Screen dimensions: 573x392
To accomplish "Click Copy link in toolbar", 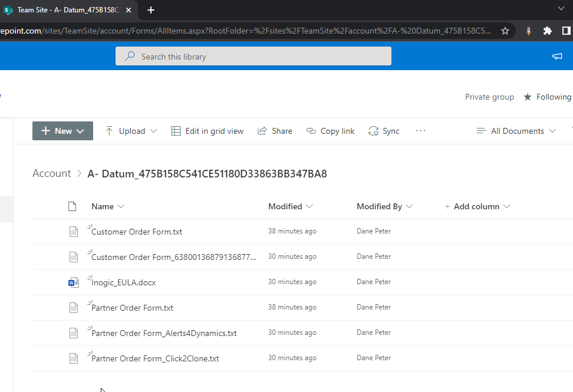I will tap(330, 131).
